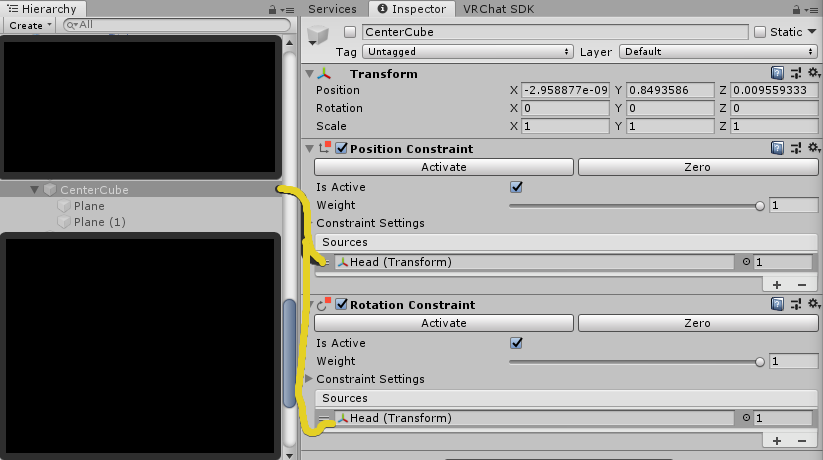Open the Static flags dropdown arrow
The width and height of the screenshot is (823, 460).
812,32
